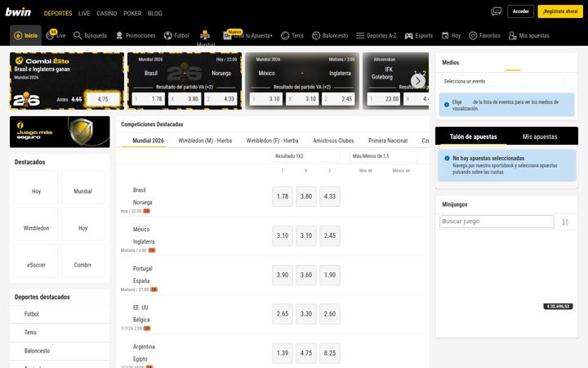Pick EE. UU. win odds 2.65
Viewport: 588px width, 368px height.
click(283, 314)
